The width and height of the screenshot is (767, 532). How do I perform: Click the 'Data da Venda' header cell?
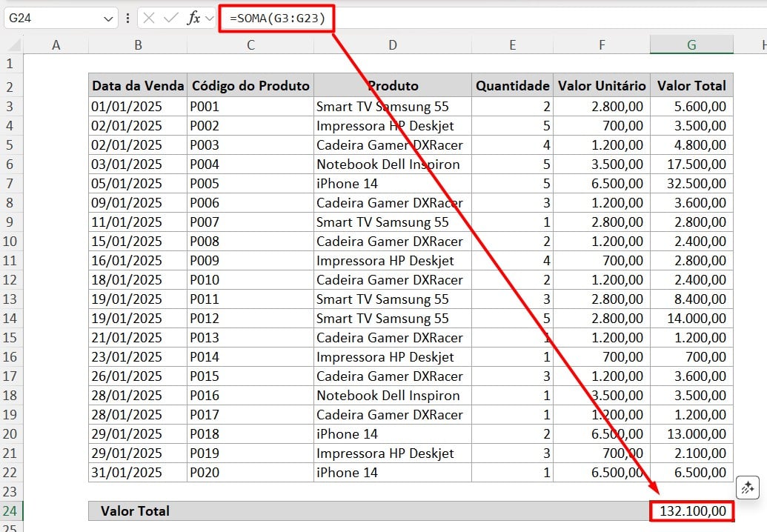pos(138,85)
